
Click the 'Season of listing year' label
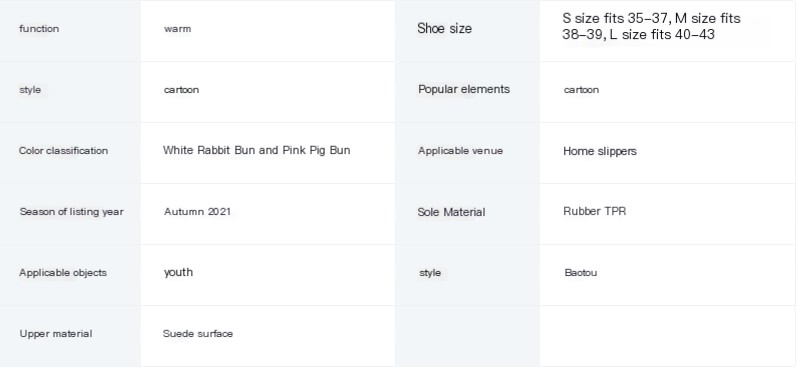71,212
